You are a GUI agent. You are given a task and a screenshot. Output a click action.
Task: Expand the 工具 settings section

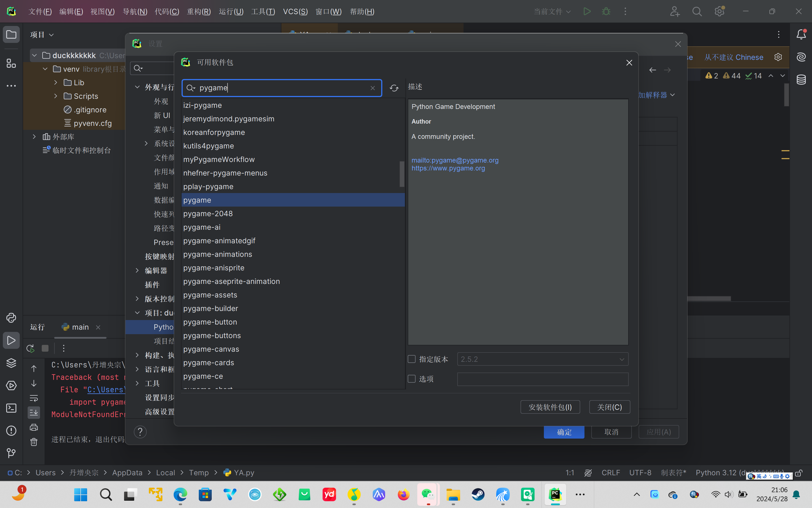[137, 383]
